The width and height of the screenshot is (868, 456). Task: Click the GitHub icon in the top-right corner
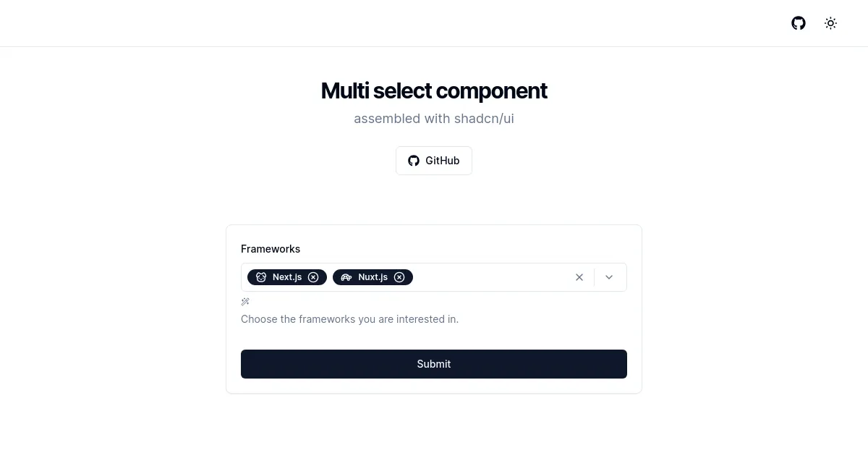(798, 23)
